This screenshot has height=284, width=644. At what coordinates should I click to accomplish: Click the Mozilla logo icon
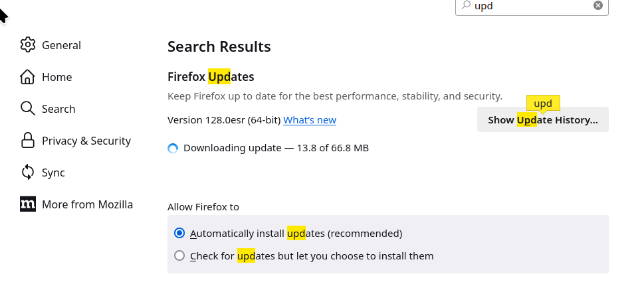tap(27, 204)
